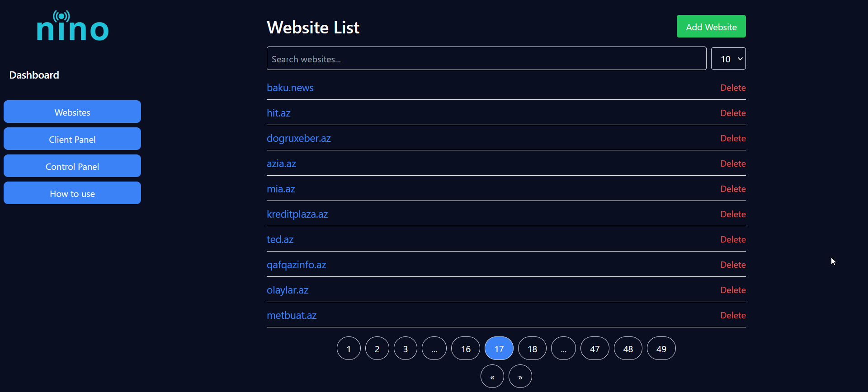The width and height of the screenshot is (868, 392).
Task: Open Control Panel from the sidebar
Action: point(72,166)
